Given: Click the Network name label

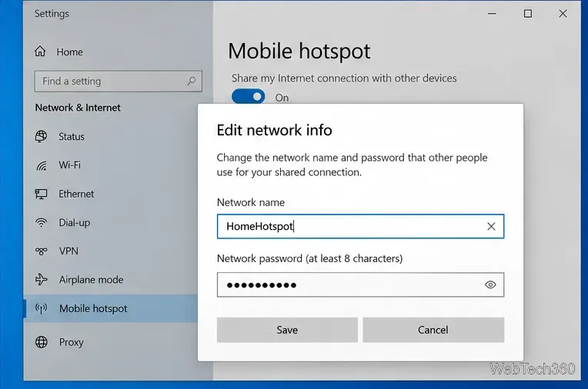Looking at the screenshot, I should 251,202.
